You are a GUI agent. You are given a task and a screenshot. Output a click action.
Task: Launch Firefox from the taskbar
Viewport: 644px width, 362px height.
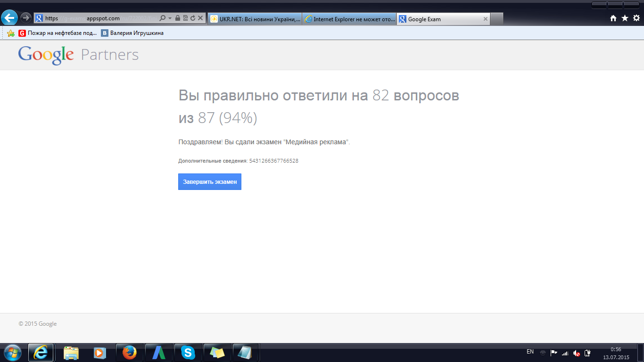coord(129,353)
